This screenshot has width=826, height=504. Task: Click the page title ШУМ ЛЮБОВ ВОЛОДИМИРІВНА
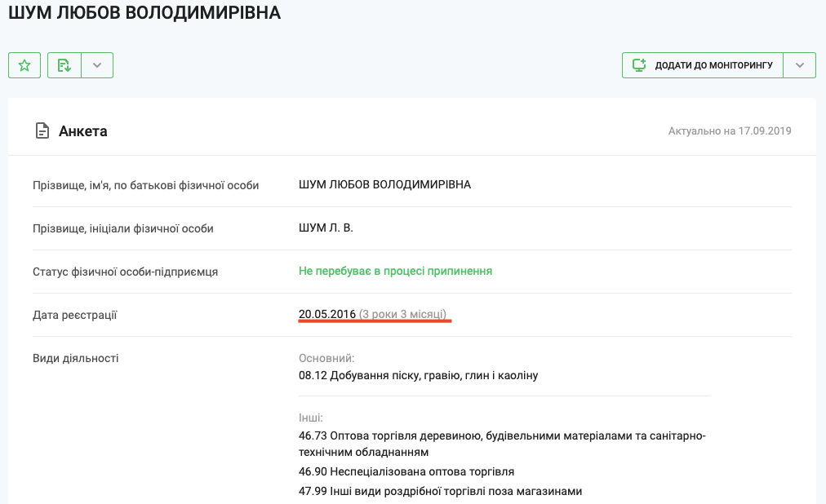(144, 14)
